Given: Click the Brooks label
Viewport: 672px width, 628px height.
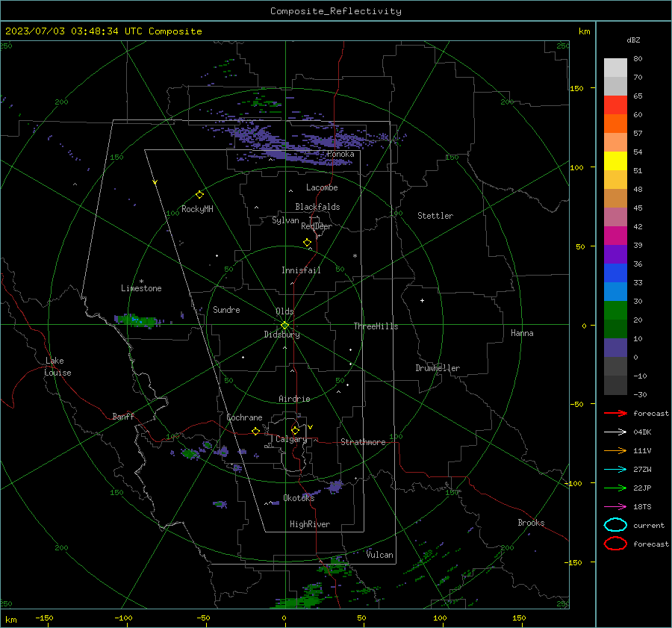Looking at the screenshot, I should coord(531,523).
